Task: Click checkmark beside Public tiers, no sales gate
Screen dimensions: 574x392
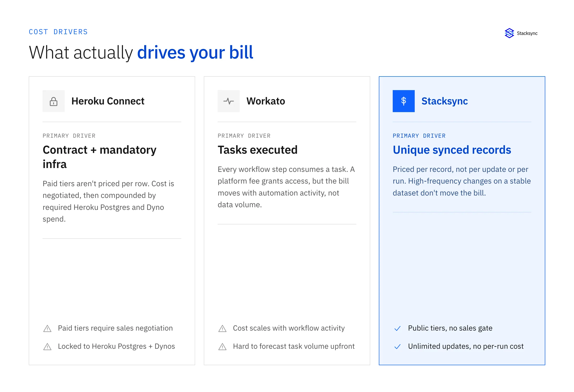Action: click(398, 329)
